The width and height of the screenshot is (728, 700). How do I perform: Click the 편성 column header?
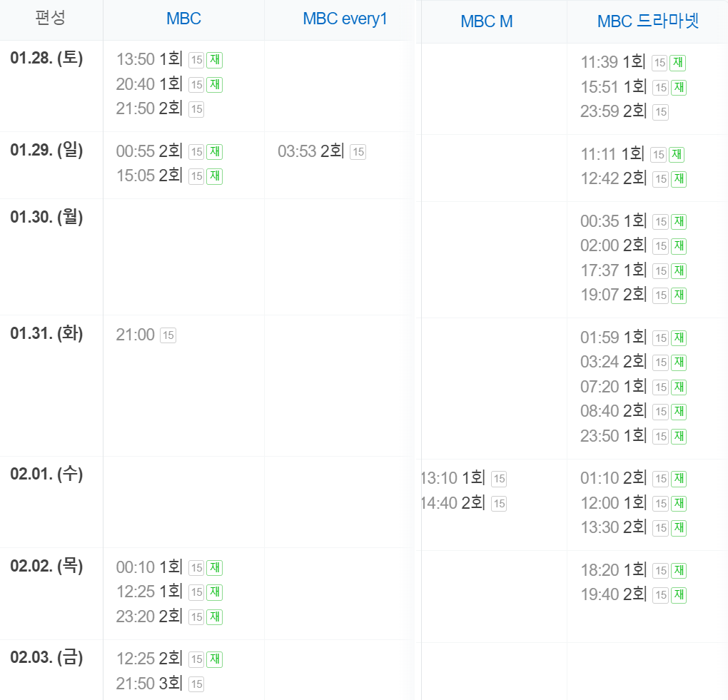51,18
